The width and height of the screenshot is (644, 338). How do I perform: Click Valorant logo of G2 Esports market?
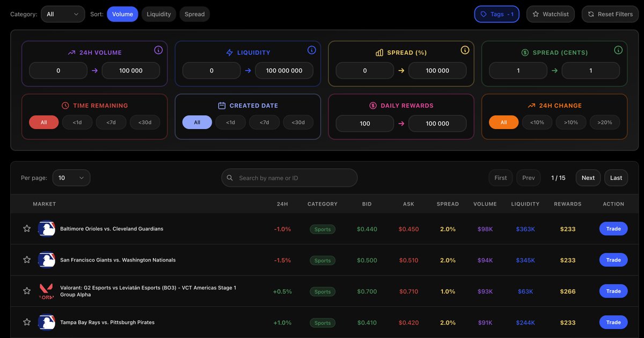click(x=47, y=291)
